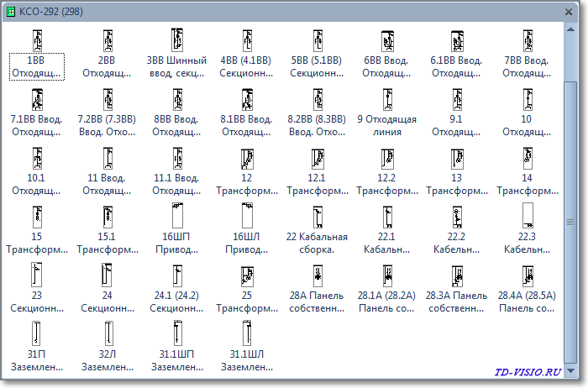Select the 12.2 Трансформ... shape
Viewport: 588px width, 388px height.
[x=387, y=171]
